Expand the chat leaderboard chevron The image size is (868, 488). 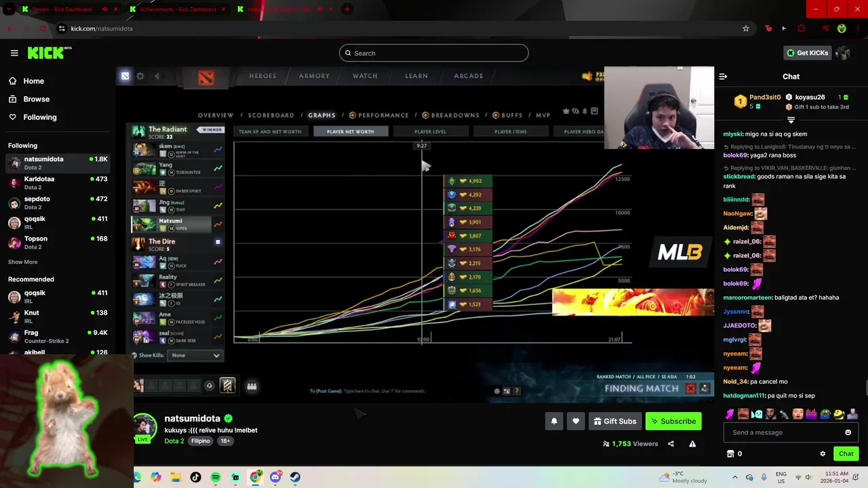(x=791, y=120)
